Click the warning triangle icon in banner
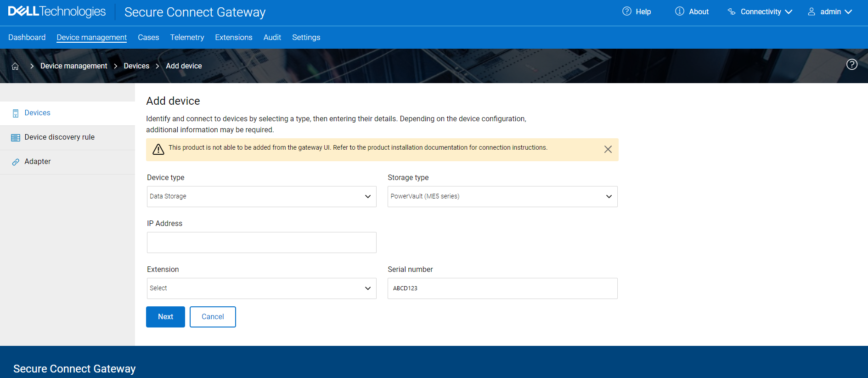 point(158,149)
